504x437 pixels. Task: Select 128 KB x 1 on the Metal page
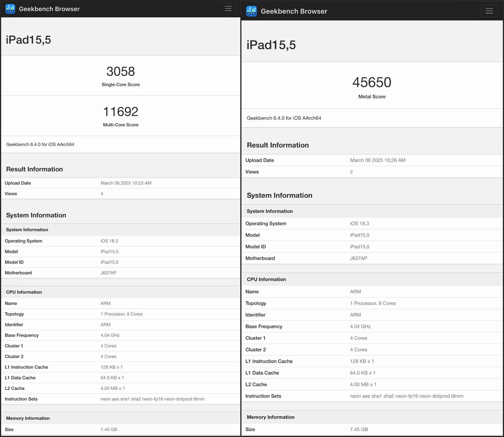point(362,361)
